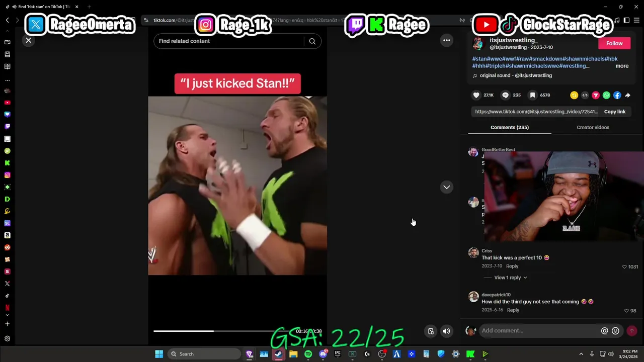This screenshot has width=644, height=362.
Task: Go to the next video with the down chevron
Action: coord(446,187)
